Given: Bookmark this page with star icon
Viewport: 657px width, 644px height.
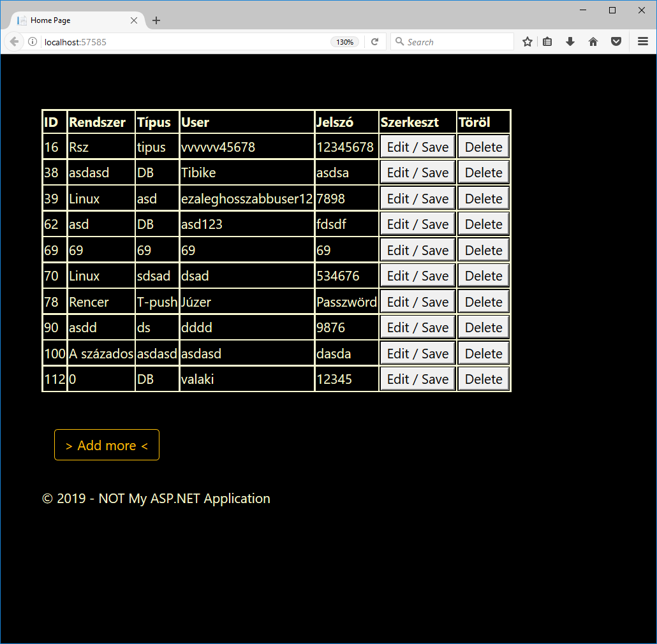Looking at the screenshot, I should coord(528,42).
